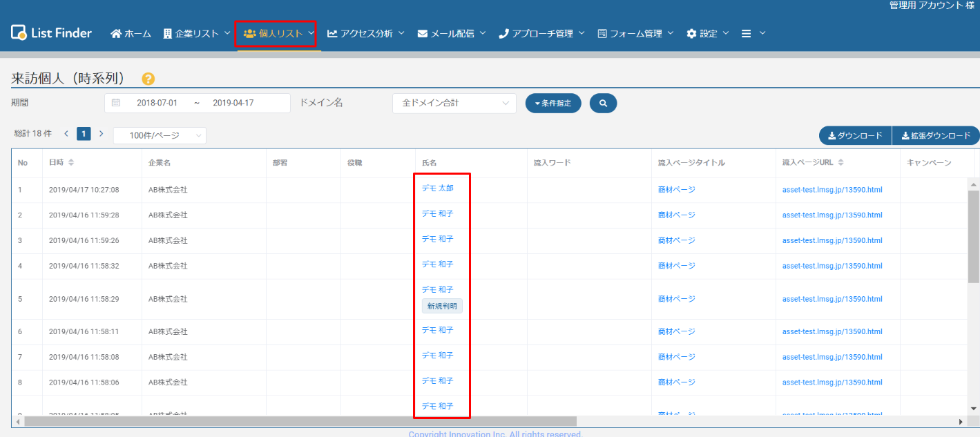This screenshot has width=980, height=437.
Task: Click the orange help question mark icon
Action: tap(148, 79)
